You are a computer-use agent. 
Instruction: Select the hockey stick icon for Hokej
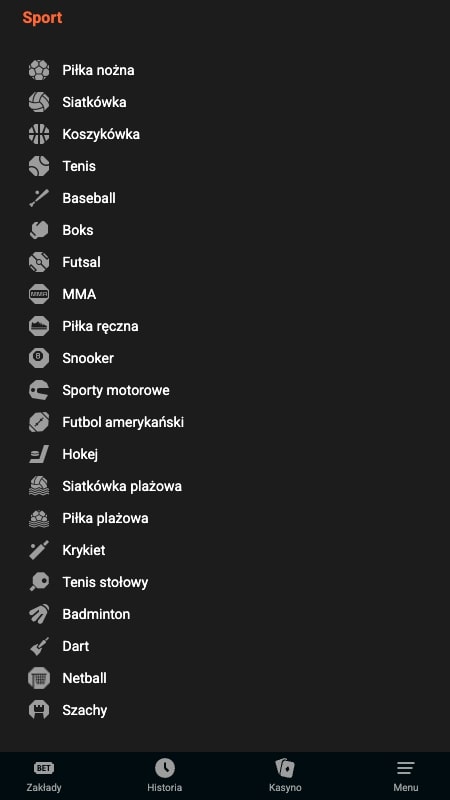click(x=39, y=454)
